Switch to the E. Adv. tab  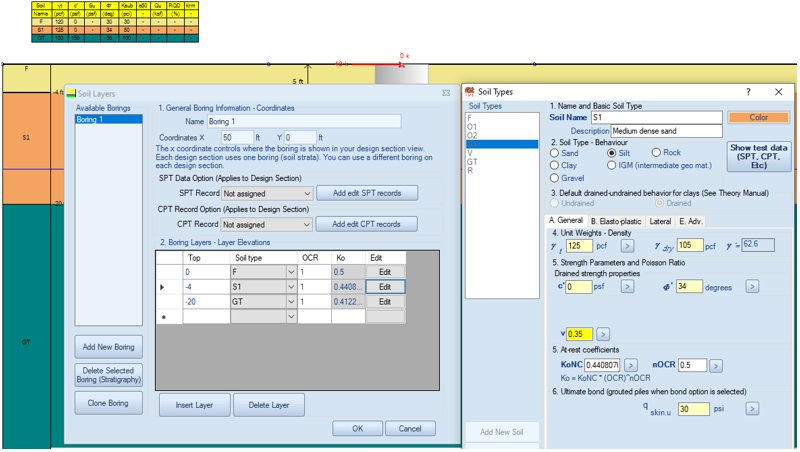click(691, 221)
